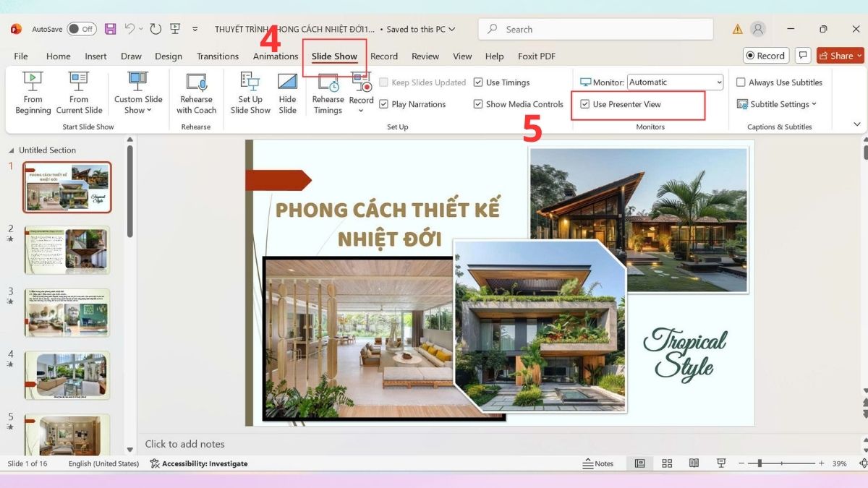Adjust the zoom slider handle
The image size is (868, 488).
(759, 463)
